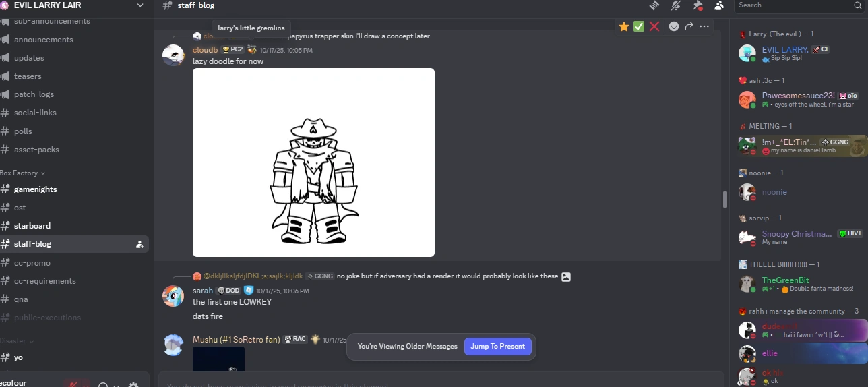Open the message More options menu
The height and width of the screenshot is (387, 868).
[704, 26]
